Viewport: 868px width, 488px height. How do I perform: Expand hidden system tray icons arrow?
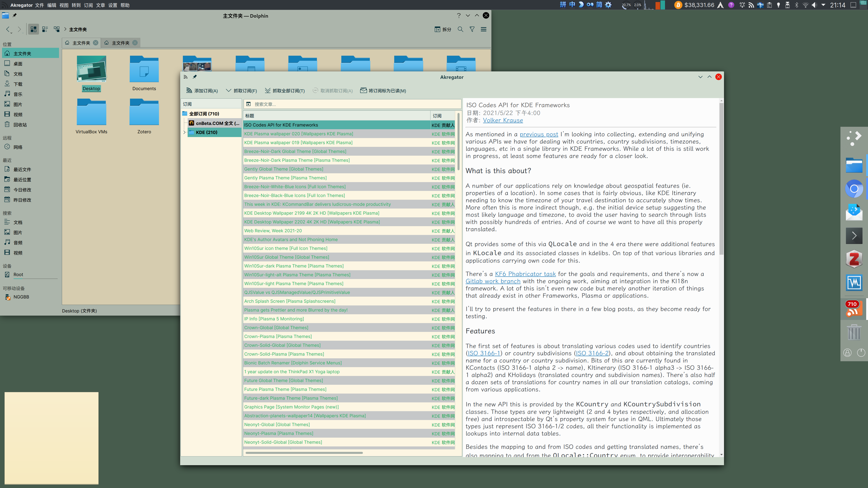[x=823, y=5]
